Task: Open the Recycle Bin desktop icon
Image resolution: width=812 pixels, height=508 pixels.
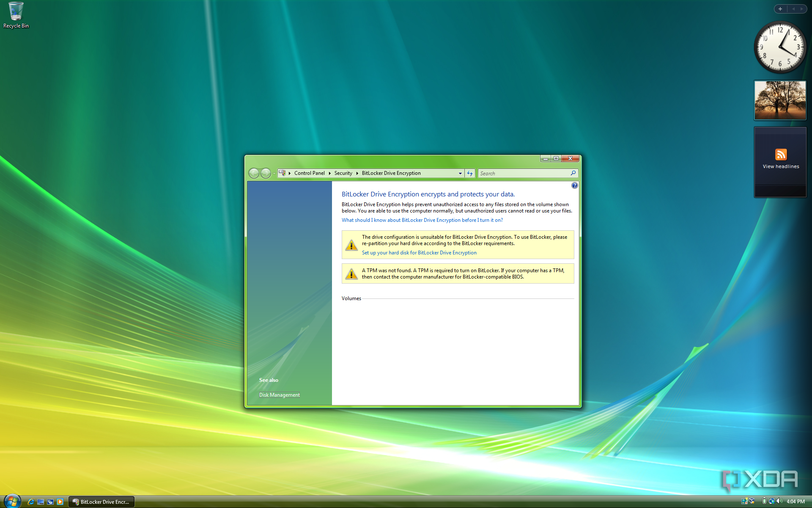Action: 16,15
